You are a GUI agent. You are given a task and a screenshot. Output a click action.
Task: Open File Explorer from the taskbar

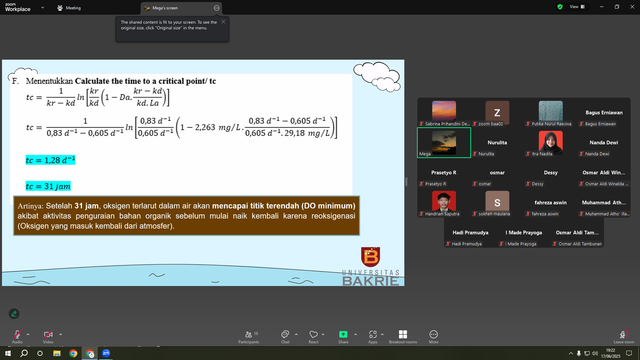[x=57, y=353]
